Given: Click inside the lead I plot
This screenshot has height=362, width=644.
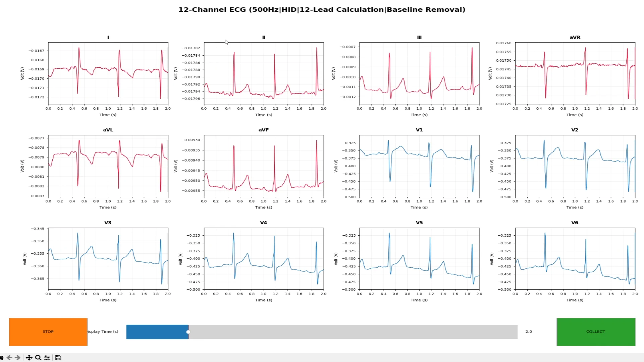Looking at the screenshot, I should [108, 73].
